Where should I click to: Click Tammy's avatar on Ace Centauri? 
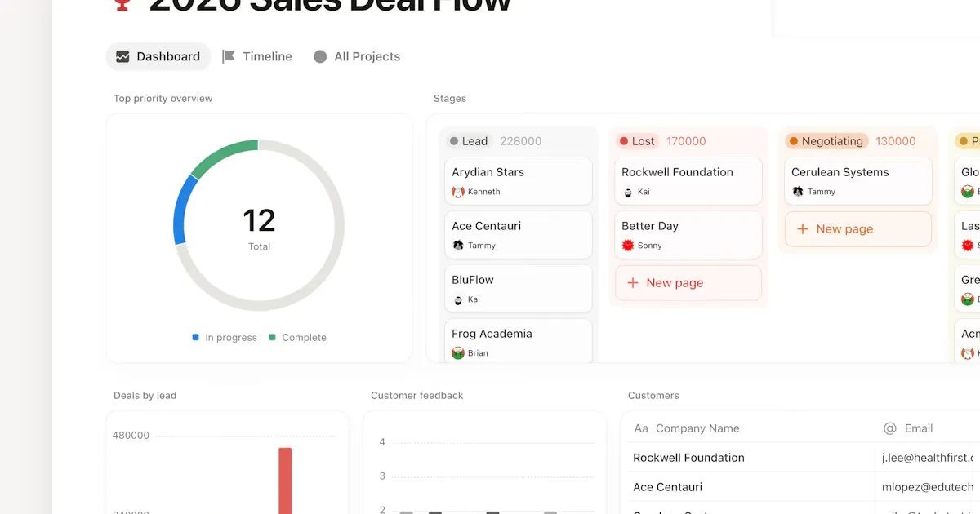[458, 246]
